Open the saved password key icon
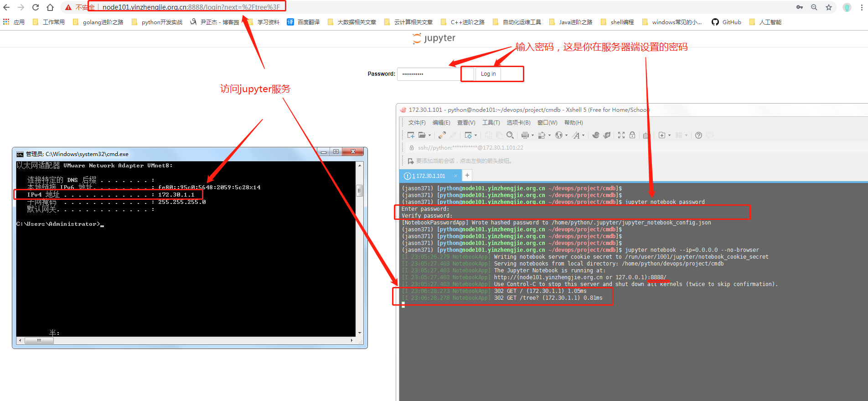The image size is (868, 401). [800, 7]
